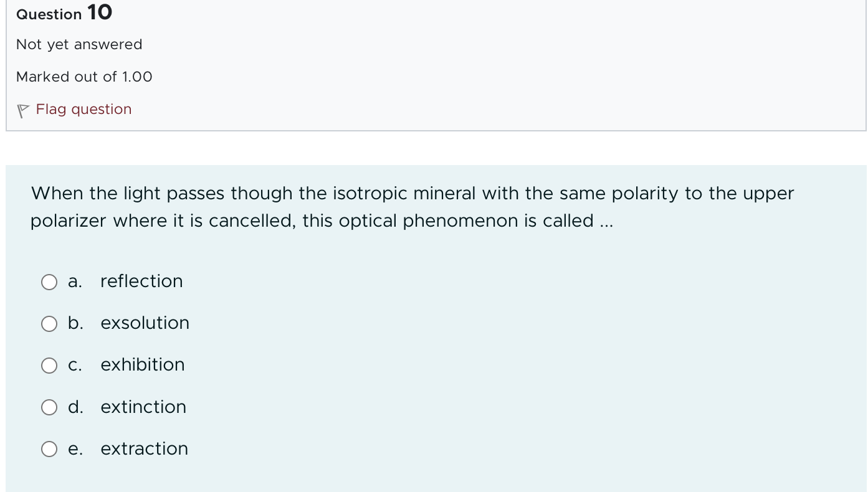Choose the answer labeled extraction

pyautogui.click(x=144, y=448)
